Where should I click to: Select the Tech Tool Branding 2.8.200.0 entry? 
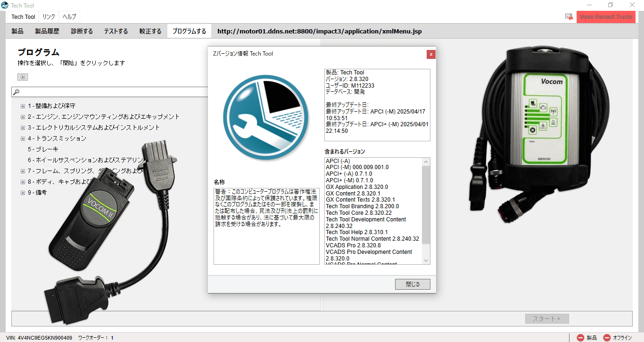[x=362, y=206]
